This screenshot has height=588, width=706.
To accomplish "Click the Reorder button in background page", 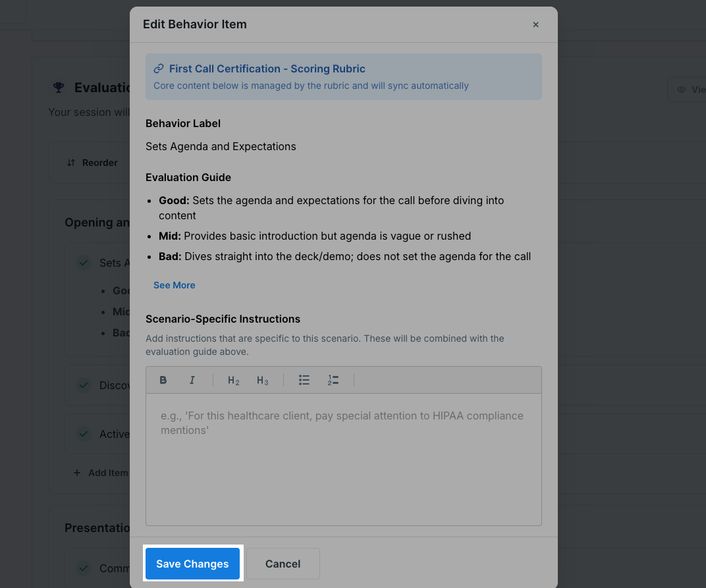I will coord(92,163).
